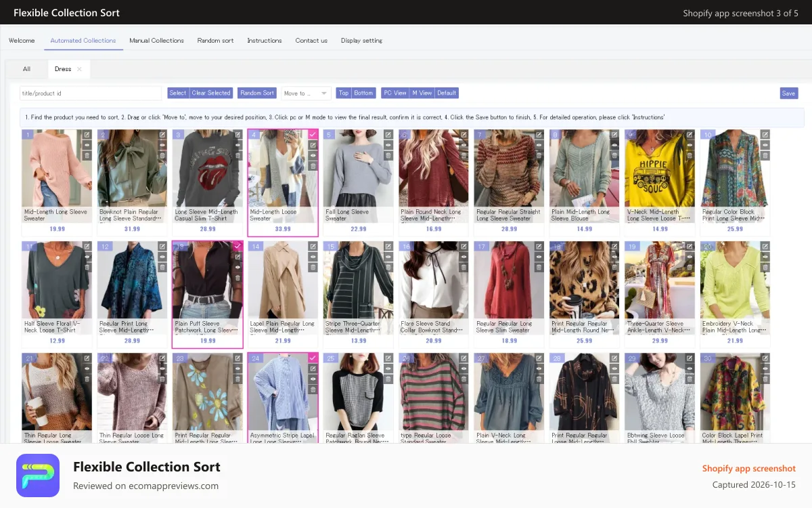Delete product 10 Color Block Print card
This screenshot has height=508, width=812.
[765, 155]
